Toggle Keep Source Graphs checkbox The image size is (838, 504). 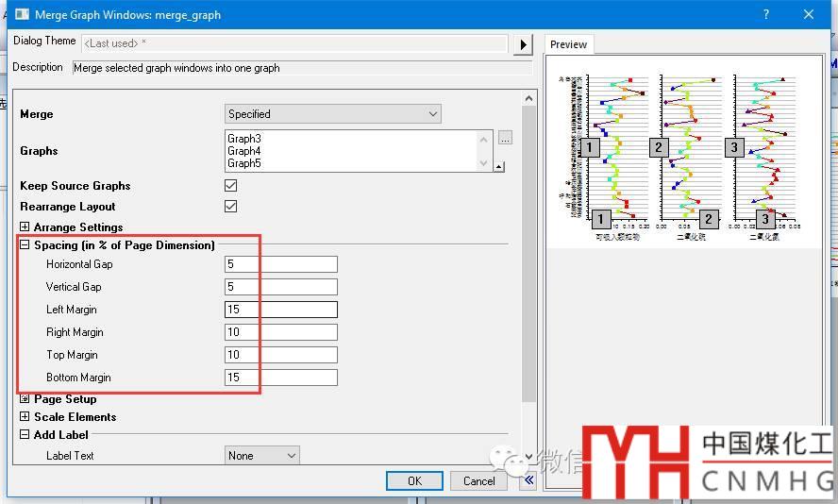click(231, 185)
